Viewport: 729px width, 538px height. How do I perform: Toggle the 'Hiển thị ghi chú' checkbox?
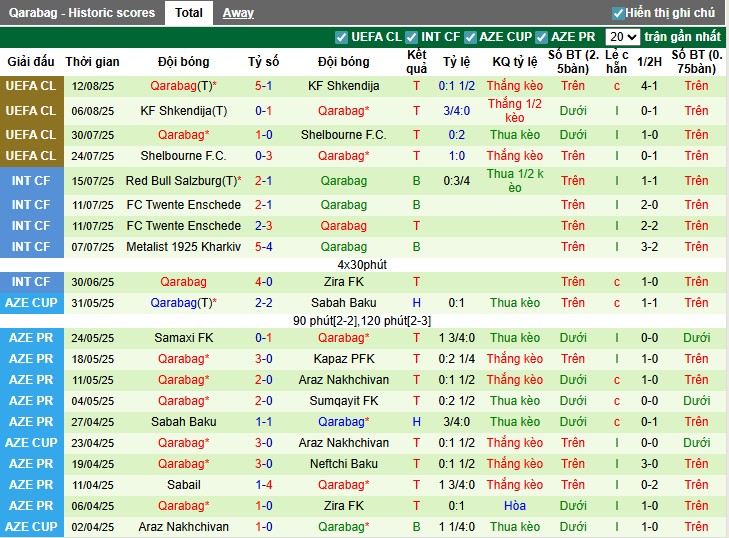coord(618,13)
